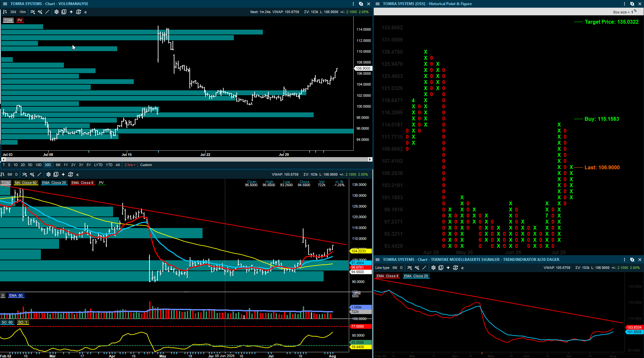This screenshot has height=358, width=644.
Task: Open the 10m resolution dropdown
Action: 23,12
